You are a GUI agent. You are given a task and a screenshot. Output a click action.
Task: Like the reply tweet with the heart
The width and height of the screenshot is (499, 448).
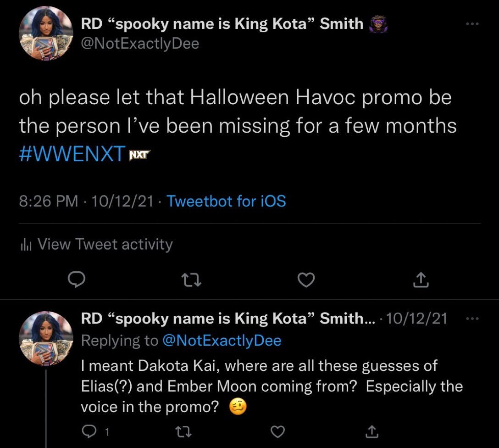(x=277, y=431)
